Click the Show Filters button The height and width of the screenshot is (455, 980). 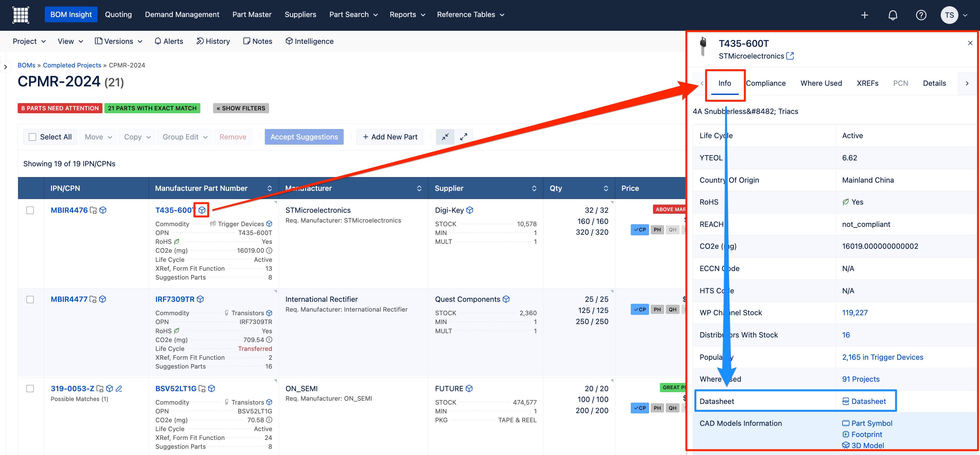[241, 108]
